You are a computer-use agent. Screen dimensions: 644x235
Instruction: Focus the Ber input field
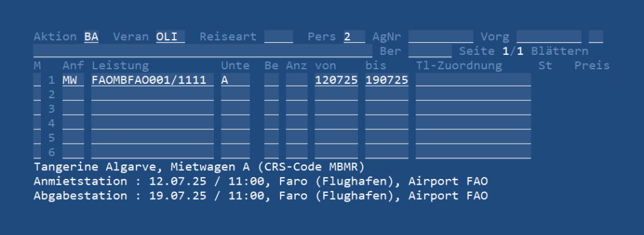pos(430,51)
